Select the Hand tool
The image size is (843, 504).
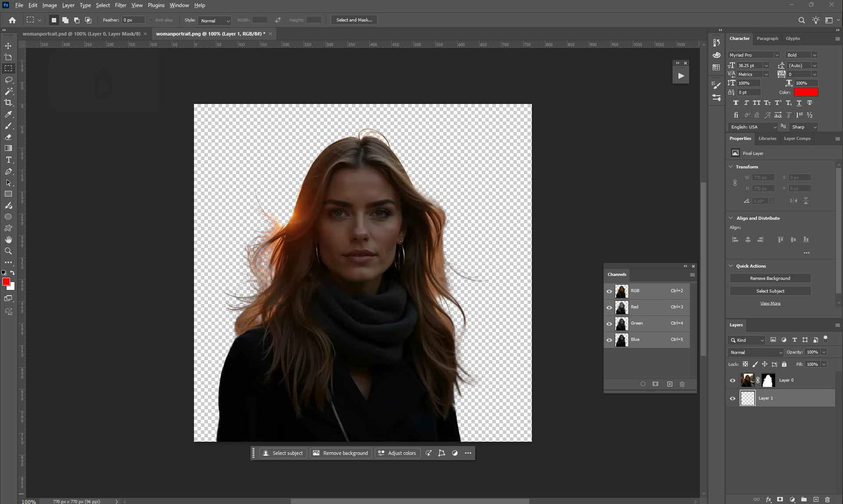(8, 240)
